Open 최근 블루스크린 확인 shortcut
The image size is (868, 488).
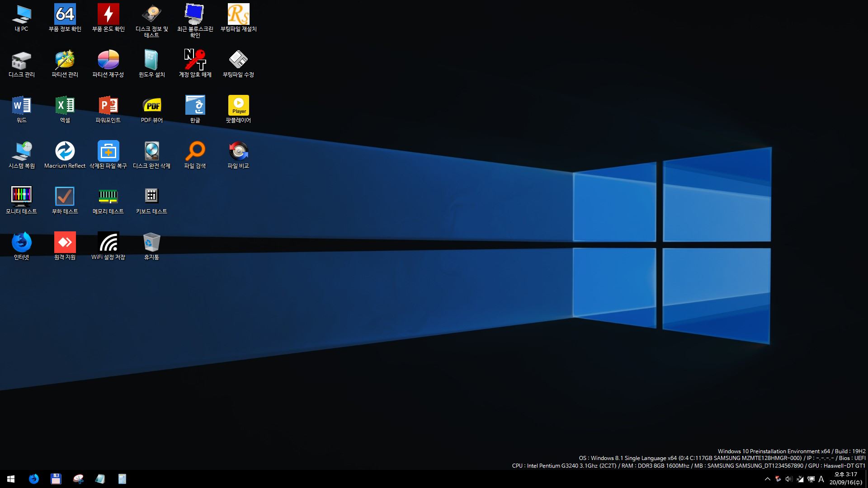click(x=195, y=21)
